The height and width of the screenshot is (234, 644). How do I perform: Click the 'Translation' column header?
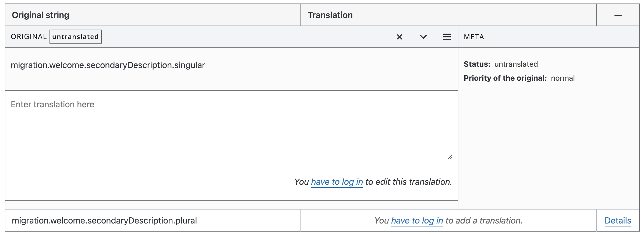(330, 15)
